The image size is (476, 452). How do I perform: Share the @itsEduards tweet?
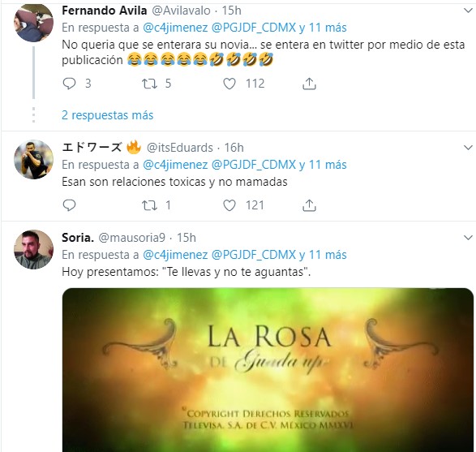309,205
